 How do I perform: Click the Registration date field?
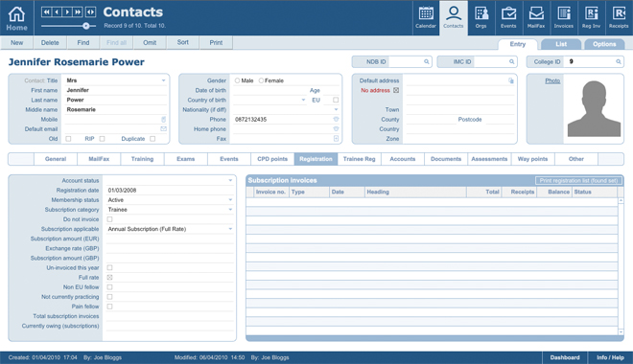[169, 191]
